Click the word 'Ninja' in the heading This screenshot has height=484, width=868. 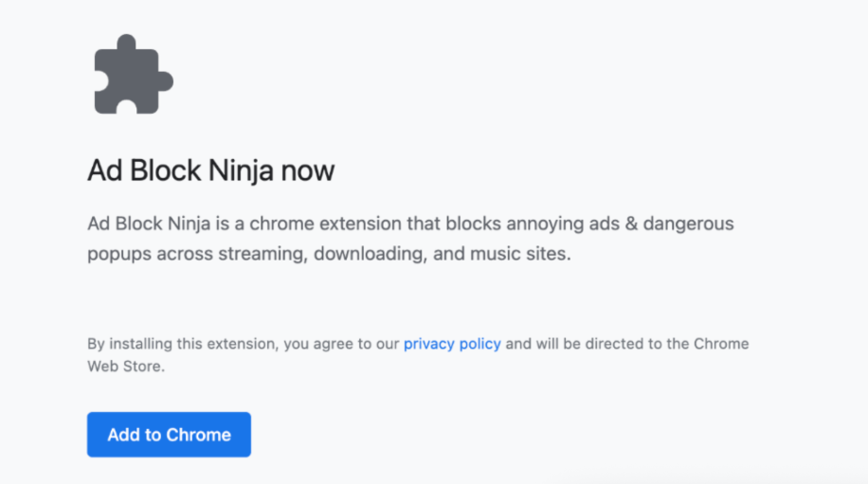[x=242, y=170]
